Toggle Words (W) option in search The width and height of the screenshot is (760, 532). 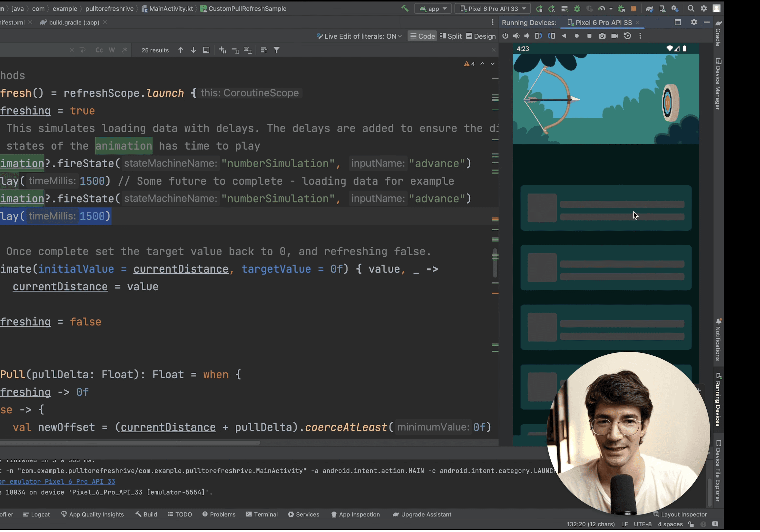pos(112,50)
